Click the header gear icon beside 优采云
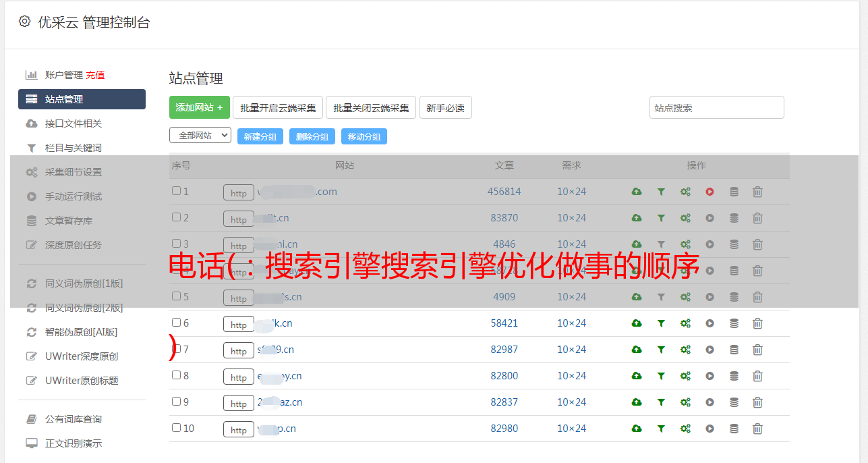868x463 pixels. 25,22
